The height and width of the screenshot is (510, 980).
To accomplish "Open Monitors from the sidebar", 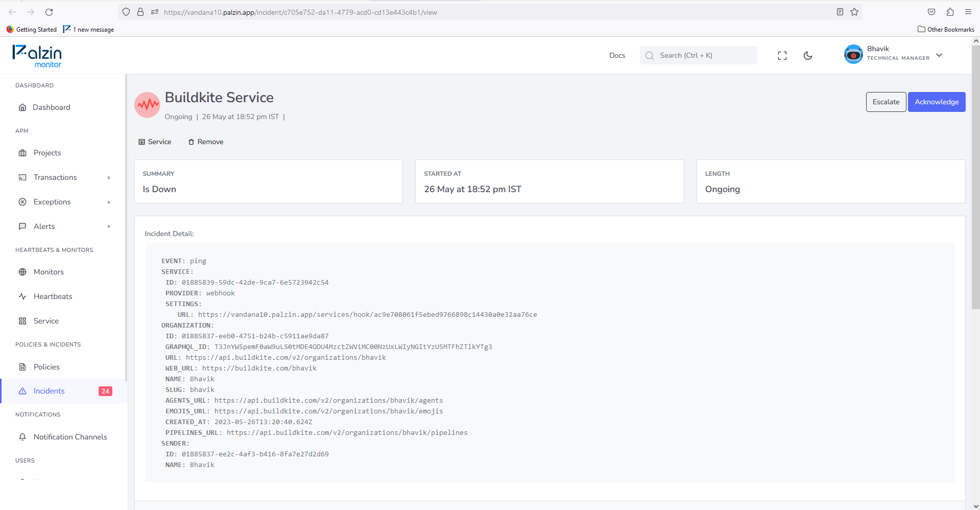I will click(49, 272).
